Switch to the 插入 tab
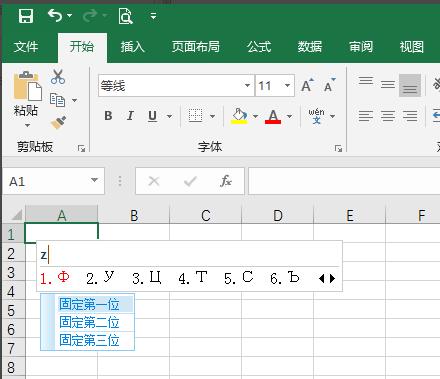Image resolution: width=440 pixels, height=379 pixels. [x=133, y=47]
